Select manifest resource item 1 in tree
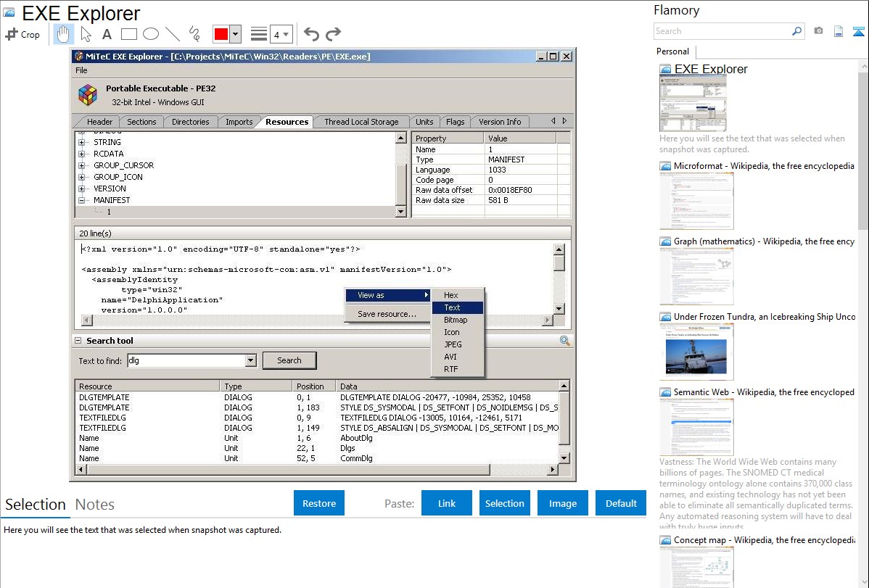Screen dimensions: 869x588 (x=110, y=212)
